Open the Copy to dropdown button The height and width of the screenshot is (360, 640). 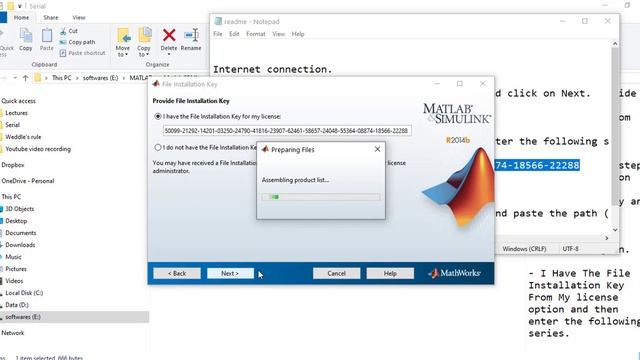144,42
